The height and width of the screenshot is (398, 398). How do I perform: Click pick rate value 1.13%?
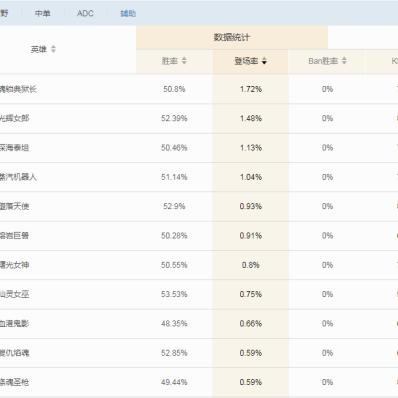(x=251, y=148)
